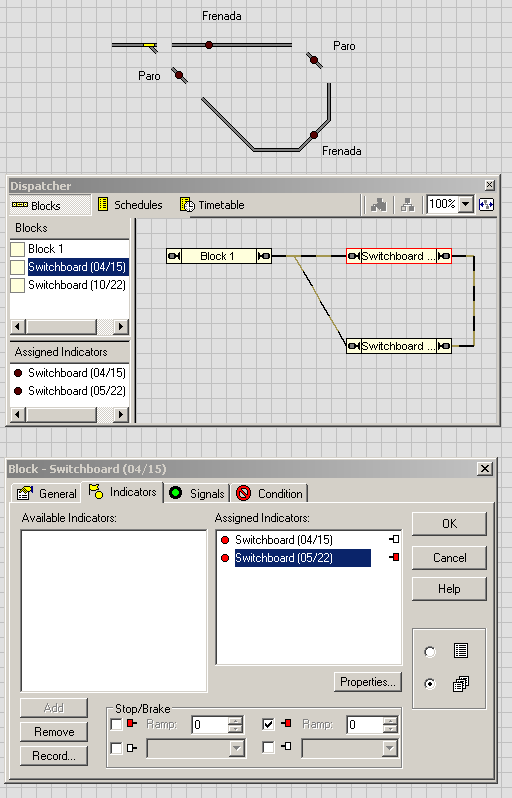The height and width of the screenshot is (798, 512).
Task: Choose the upper radio button beside list icon
Action: click(x=430, y=651)
